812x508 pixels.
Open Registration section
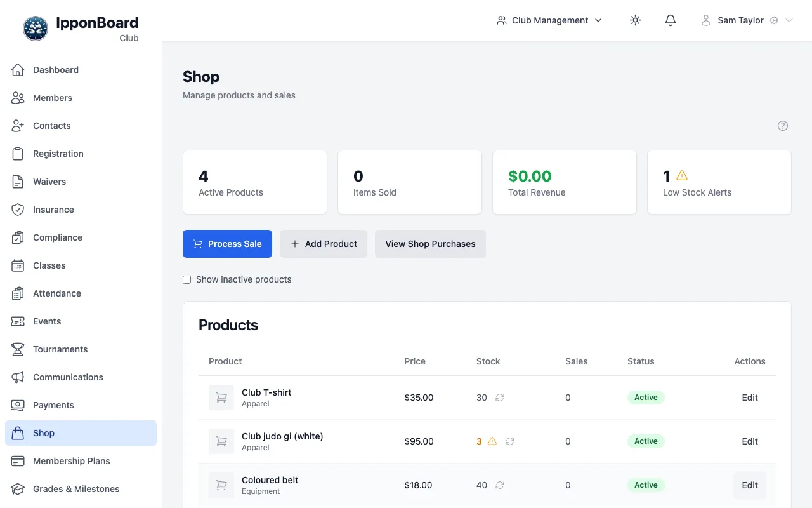pos(81,154)
